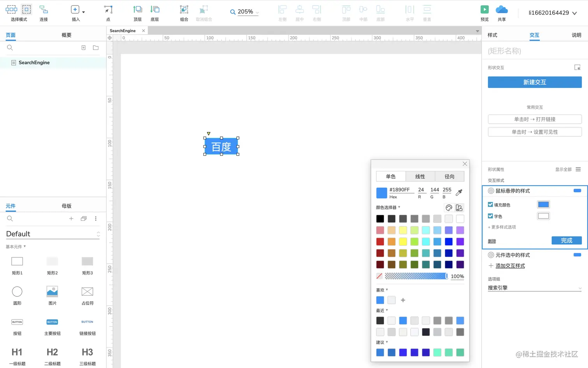The height and width of the screenshot is (368, 588).
Task: Switch to the Style (样式) tab
Action: (x=492, y=35)
